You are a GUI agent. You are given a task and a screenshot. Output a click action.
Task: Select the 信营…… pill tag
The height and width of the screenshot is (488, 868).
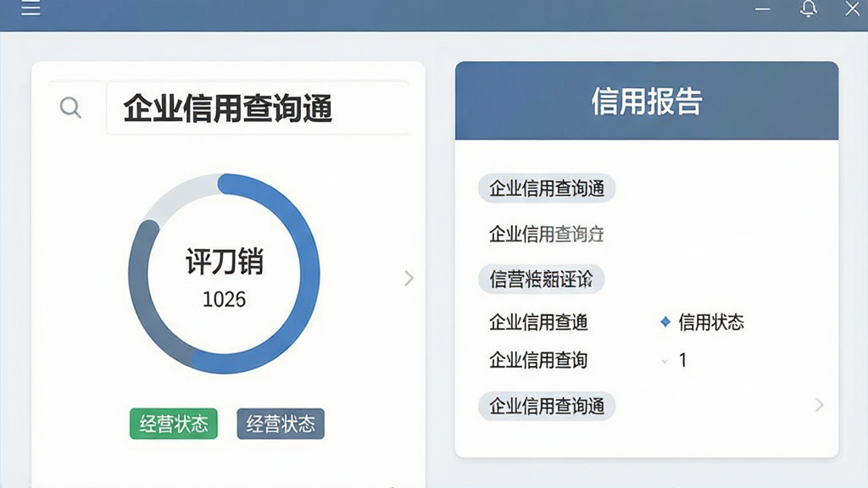coord(542,279)
